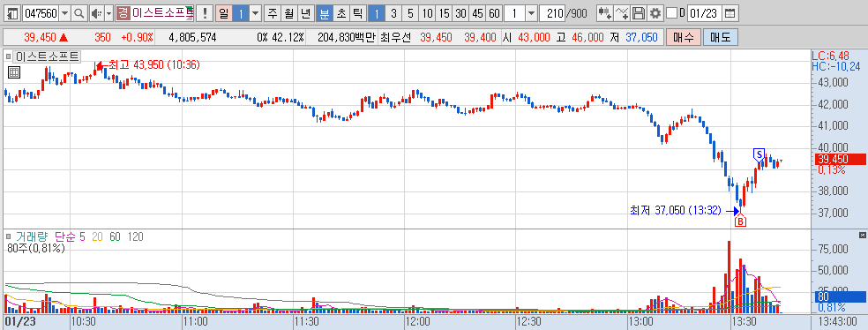This screenshot has width=868, height=330.
Task: Select the 10 minute interval
Action: 427,12
